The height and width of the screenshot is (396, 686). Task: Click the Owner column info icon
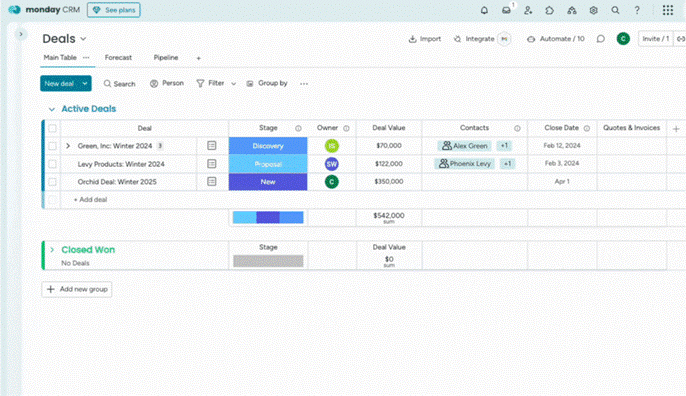point(346,128)
